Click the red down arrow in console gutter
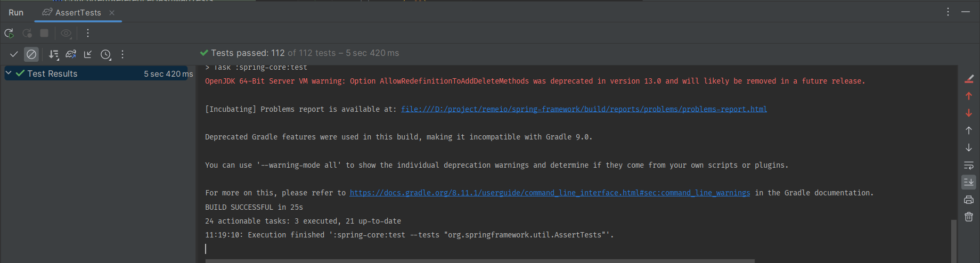 tap(969, 113)
